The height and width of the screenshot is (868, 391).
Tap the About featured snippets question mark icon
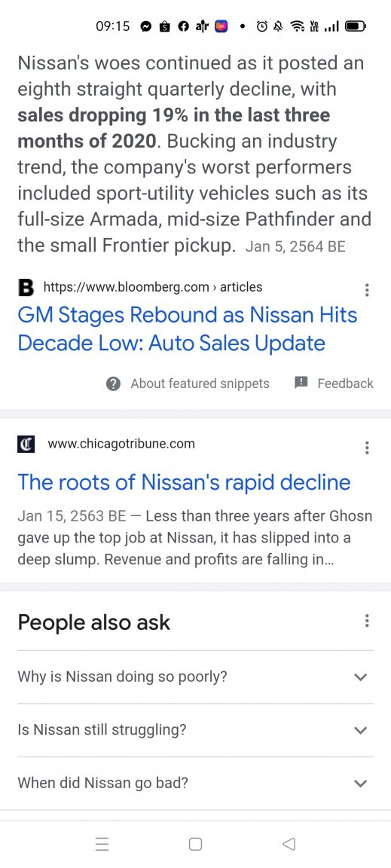point(113,384)
